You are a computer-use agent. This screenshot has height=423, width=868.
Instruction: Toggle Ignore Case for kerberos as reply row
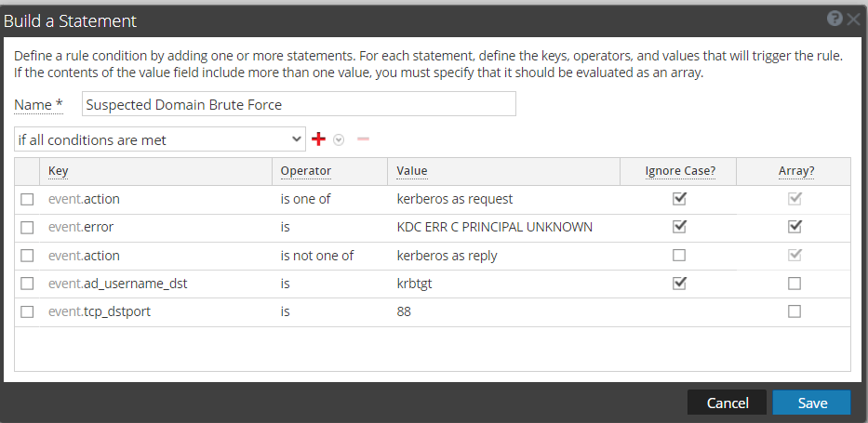click(x=679, y=256)
